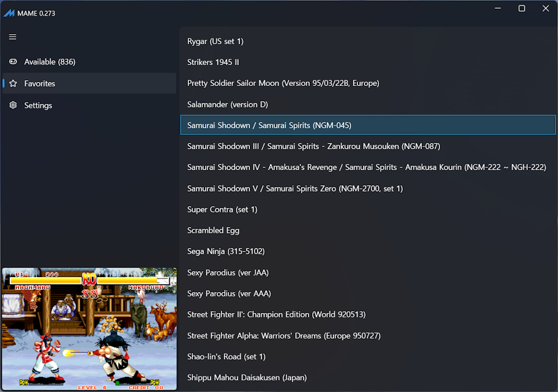Select Samurai Shodown IV Amakusa's Revenge

pyautogui.click(x=368, y=167)
